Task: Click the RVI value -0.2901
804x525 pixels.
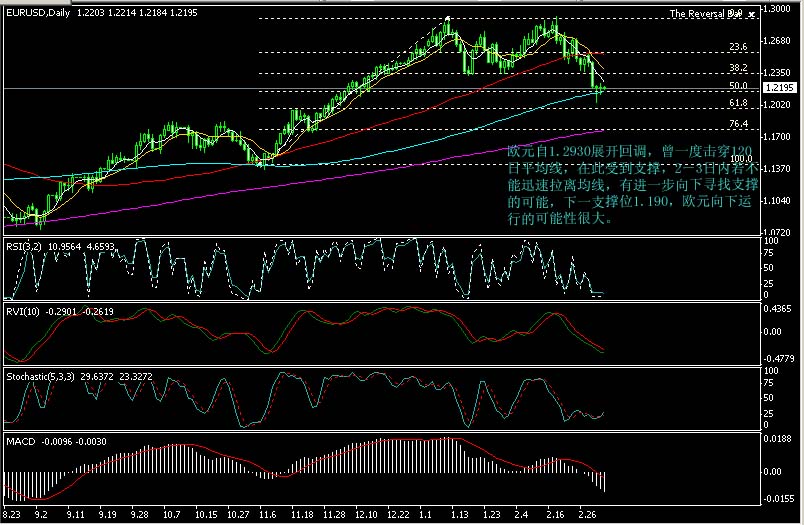Action: pyautogui.click(x=61, y=312)
